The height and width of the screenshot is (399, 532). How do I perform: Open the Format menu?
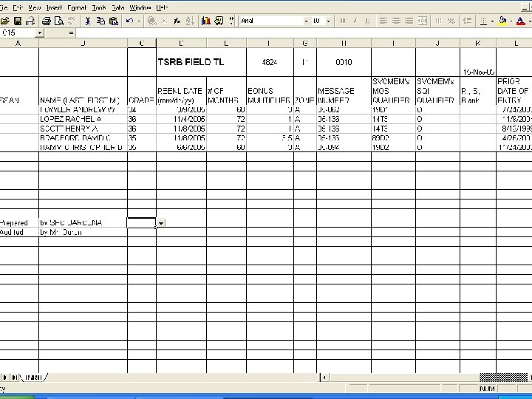(77, 7)
